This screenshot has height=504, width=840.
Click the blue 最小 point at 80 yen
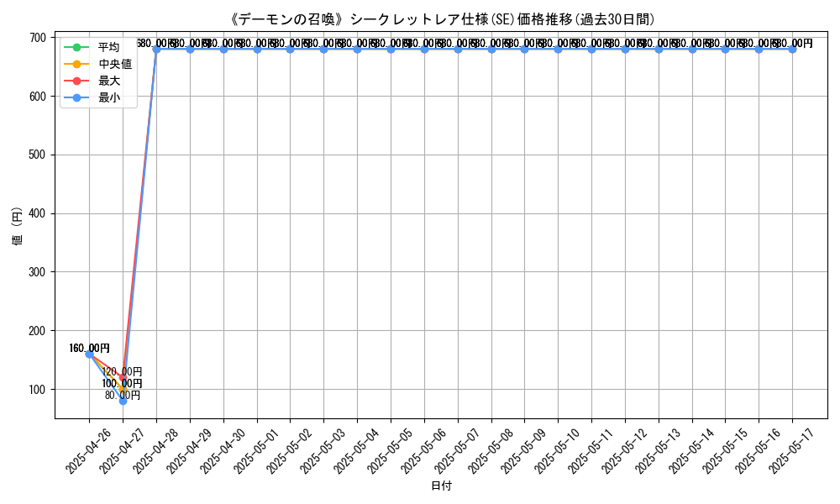click(x=123, y=402)
